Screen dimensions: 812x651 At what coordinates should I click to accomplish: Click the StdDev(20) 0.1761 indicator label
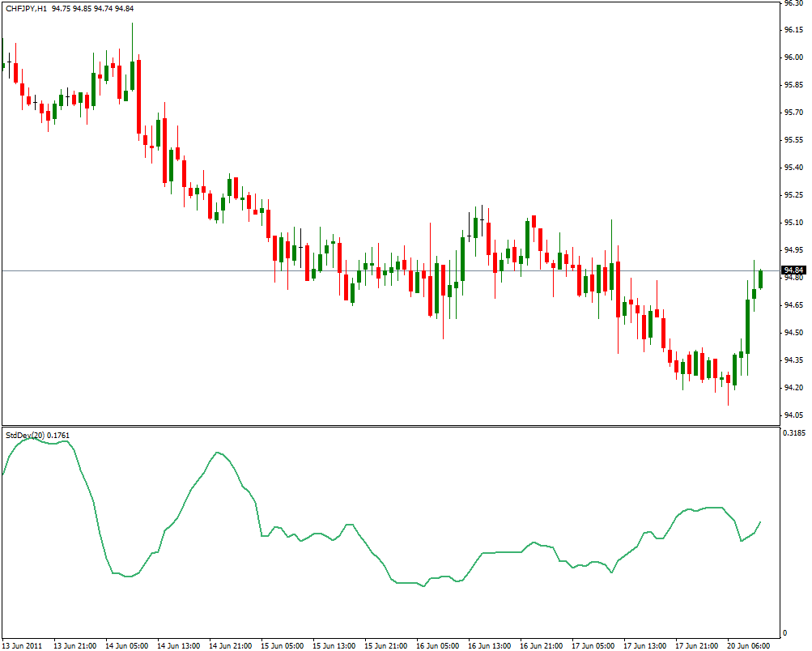(37, 436)
